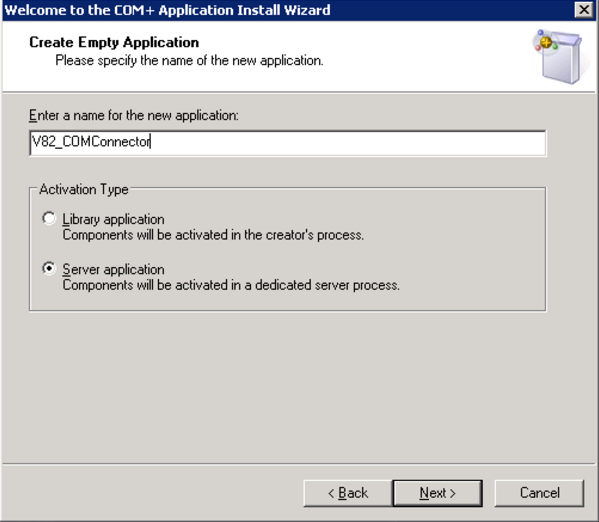Click the "Enter a name for the new application" label
Image resolution: width=599 pixels, height=522 pixels.
click(134, 115)
